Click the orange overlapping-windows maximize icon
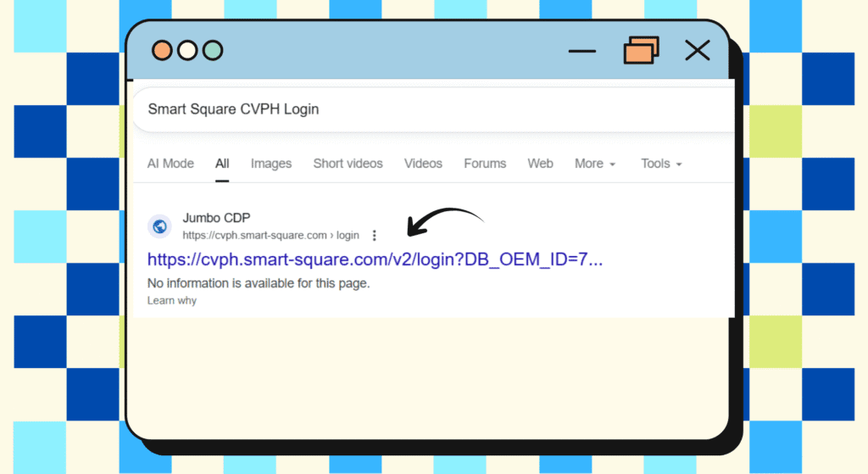This screenshot has width=868, height=474. tap(641, 51)
